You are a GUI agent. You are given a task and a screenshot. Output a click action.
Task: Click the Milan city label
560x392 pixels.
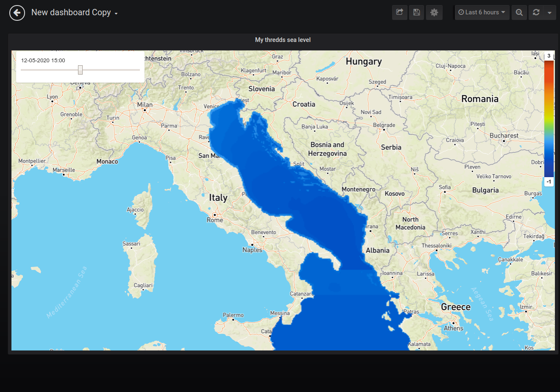pyautogui.click(x=145, y=105)
